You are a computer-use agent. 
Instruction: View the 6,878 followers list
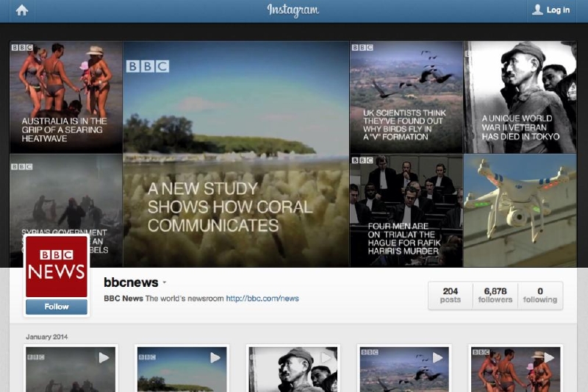coord(495,295)
